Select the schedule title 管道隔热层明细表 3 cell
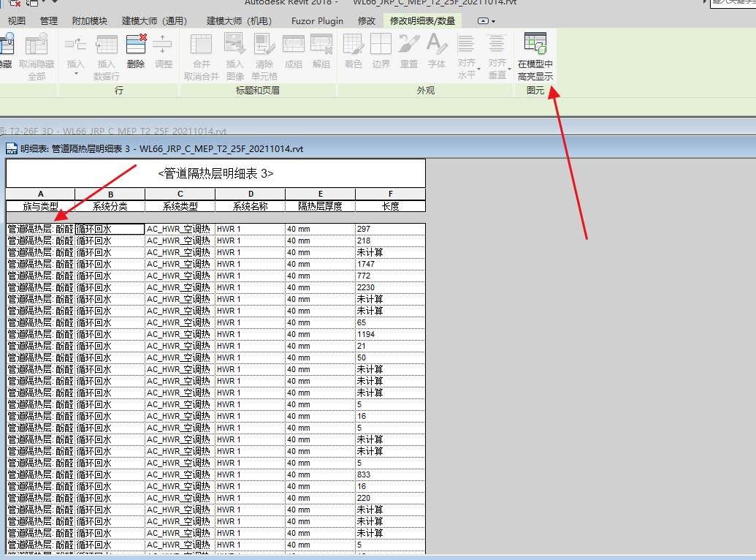Screen dimensions: 756x560 point(215,174)
